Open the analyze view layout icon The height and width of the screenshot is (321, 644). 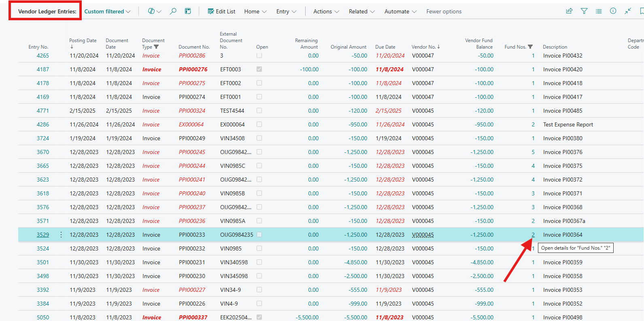188,11
